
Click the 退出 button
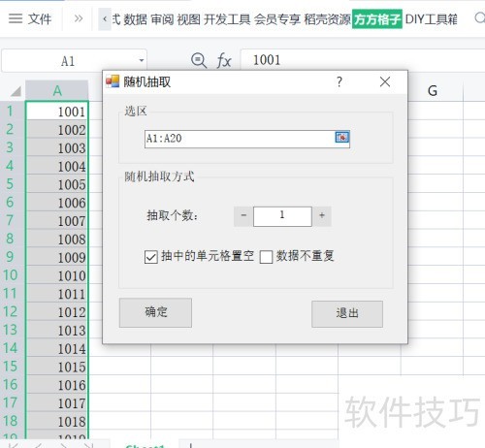(x=347, y=314)
